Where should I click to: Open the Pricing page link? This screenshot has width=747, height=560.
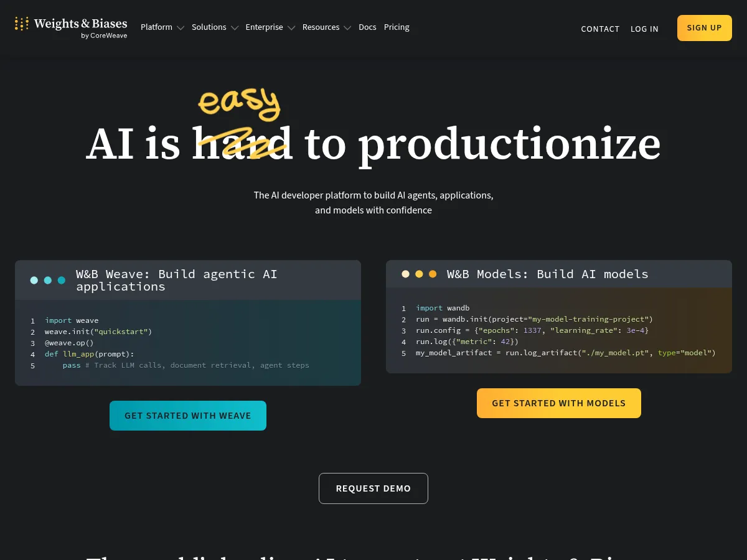(x=397, y=27)
